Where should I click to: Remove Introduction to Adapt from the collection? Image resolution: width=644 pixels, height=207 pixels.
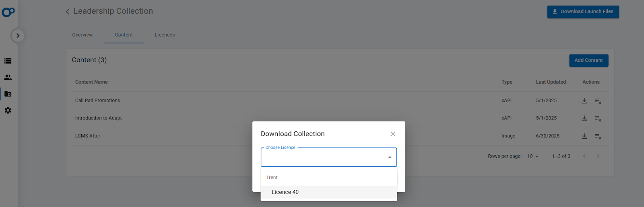point(598,119)
